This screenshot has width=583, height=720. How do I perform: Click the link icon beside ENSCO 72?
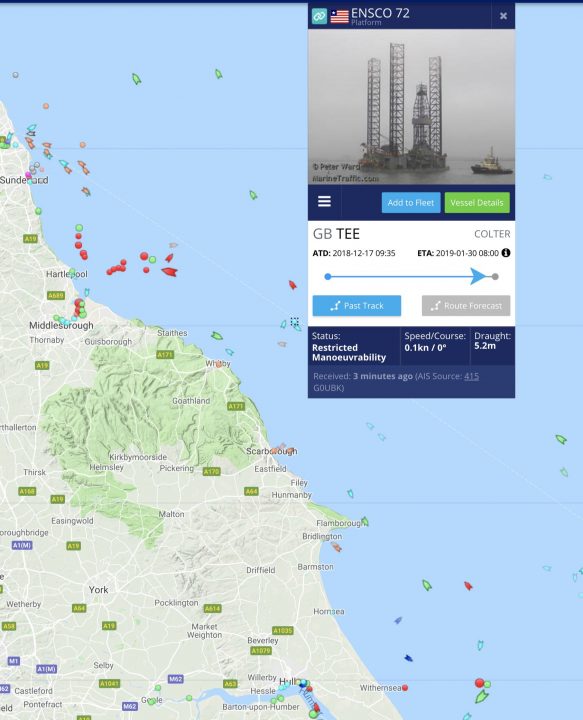click(320, 16)
